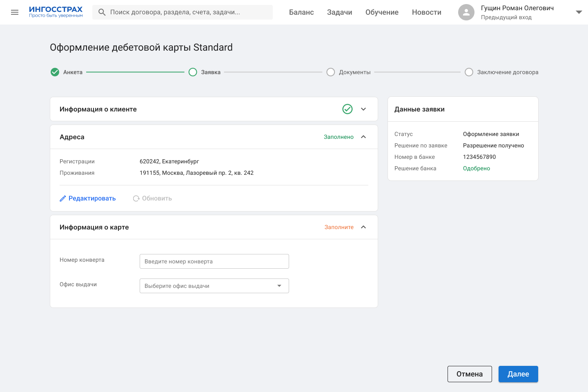The image size is (588, 392).
Task: Click the search magnifier icon
Action: (102, 12)
